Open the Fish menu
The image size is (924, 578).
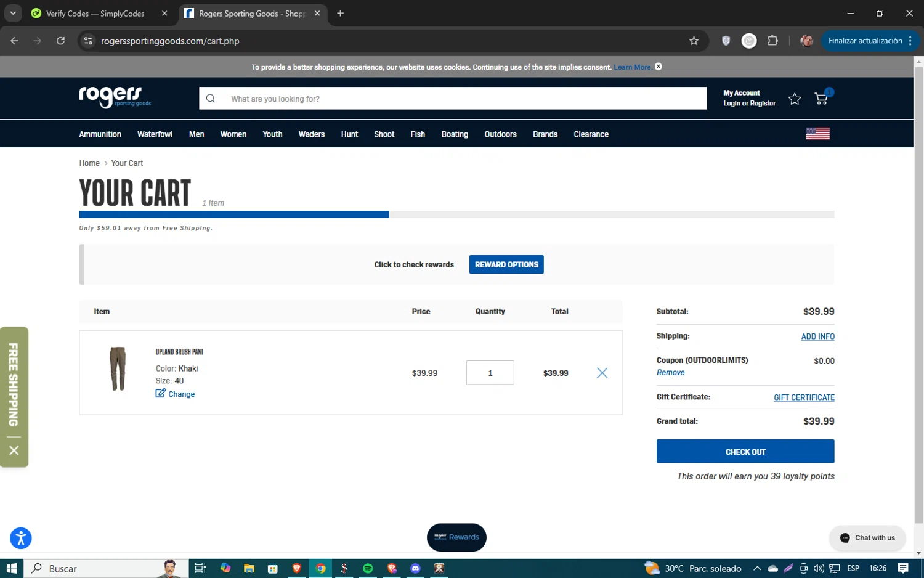(x=418, y=134)
